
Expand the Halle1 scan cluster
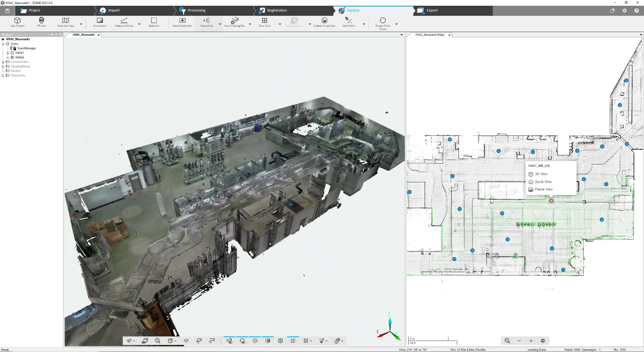point(8,53)
